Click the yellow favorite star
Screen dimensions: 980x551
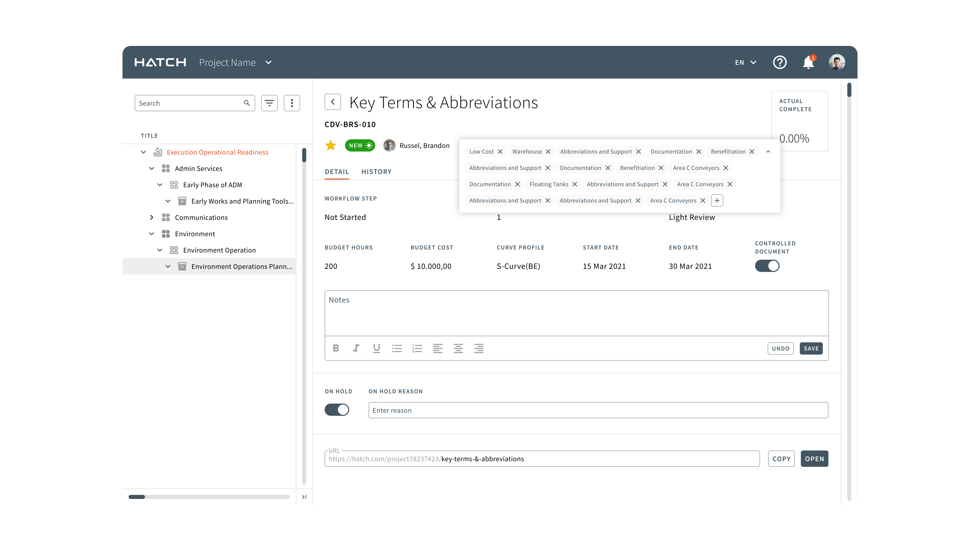(x=331, y=146)
